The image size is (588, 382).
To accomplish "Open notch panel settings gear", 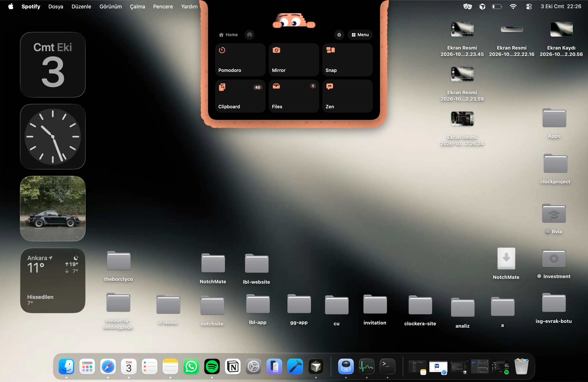I will 339,35.
